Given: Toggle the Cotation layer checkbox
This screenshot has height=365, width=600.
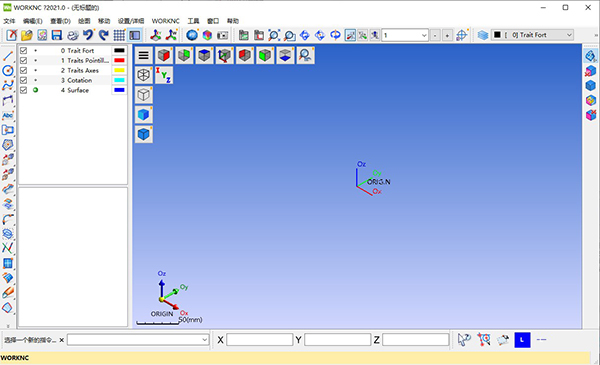Looking at the screenshot, I should point(23,80).
